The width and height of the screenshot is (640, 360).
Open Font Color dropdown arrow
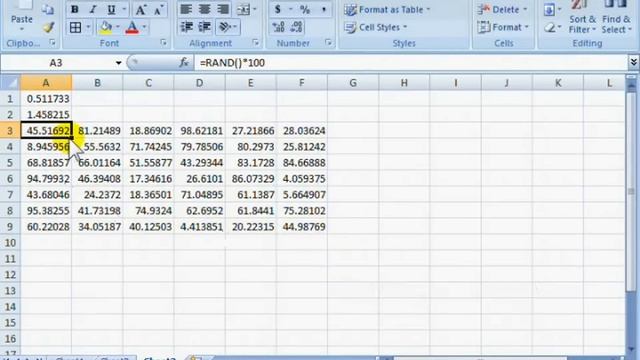(144, 27)
